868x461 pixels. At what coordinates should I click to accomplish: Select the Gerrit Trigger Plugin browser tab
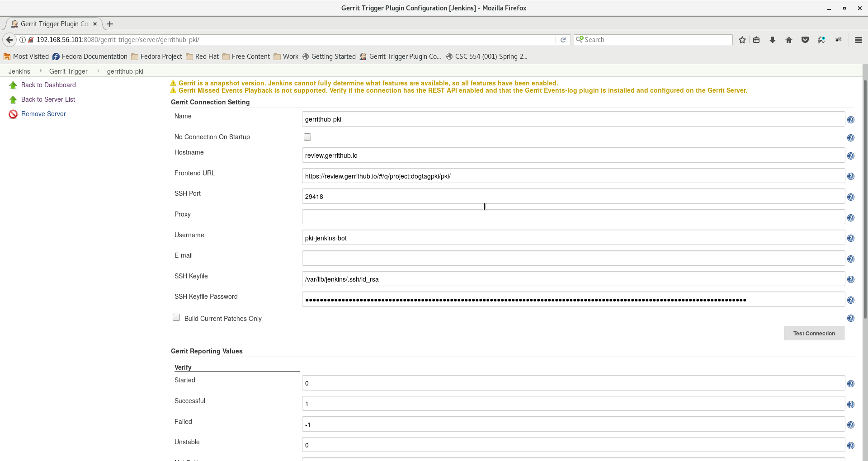53,24
